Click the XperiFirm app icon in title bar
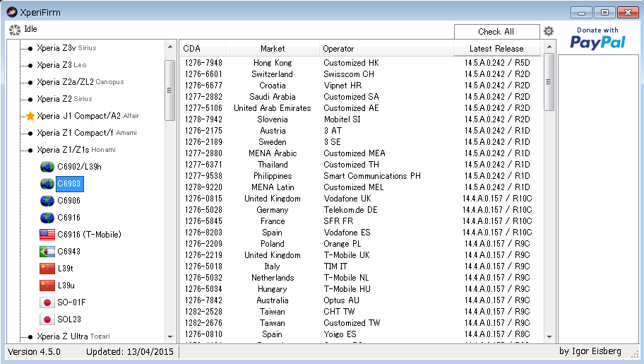 [x=12, y=12]
